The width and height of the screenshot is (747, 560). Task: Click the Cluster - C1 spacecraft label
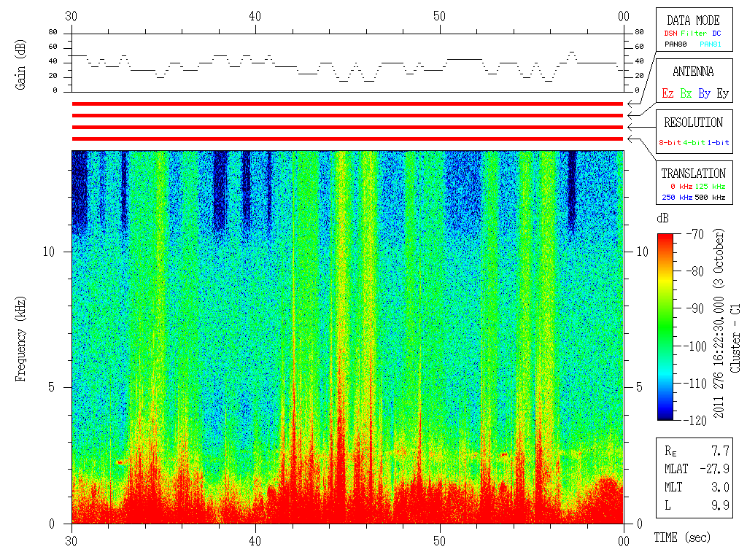point(735,338)
